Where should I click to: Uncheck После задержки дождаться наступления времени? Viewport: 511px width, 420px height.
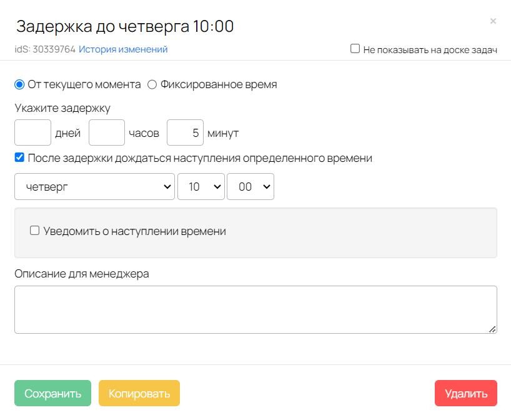[x=19, y=158]
